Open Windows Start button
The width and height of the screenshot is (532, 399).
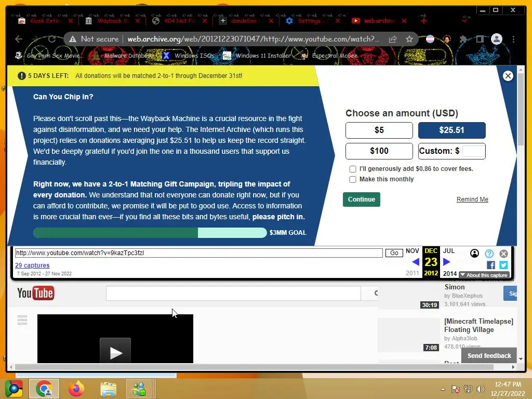click(x=14, y=389)
